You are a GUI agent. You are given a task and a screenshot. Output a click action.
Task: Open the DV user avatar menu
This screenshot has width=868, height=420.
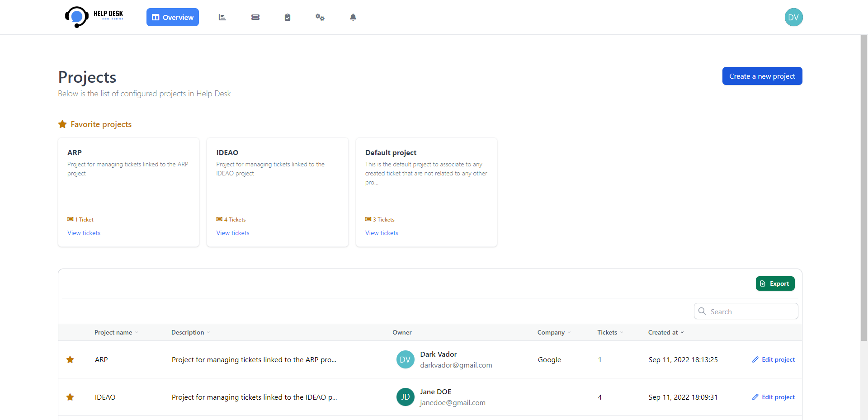point(793,17)
